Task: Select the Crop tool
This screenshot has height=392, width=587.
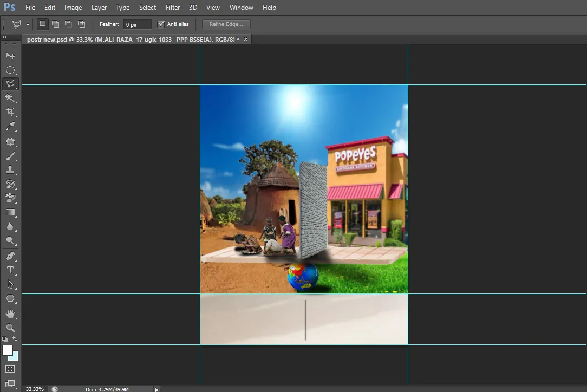Action: point(10,112)
